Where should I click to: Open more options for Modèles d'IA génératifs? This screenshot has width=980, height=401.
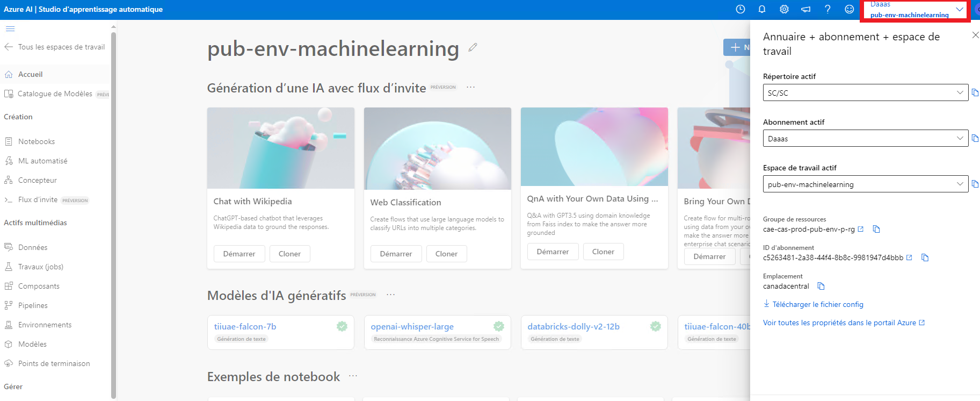(390, 295)
